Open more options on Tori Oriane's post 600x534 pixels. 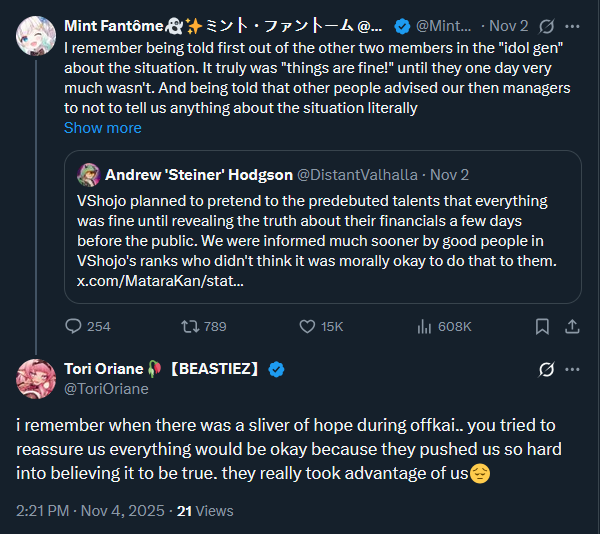(x=572, y=369)
